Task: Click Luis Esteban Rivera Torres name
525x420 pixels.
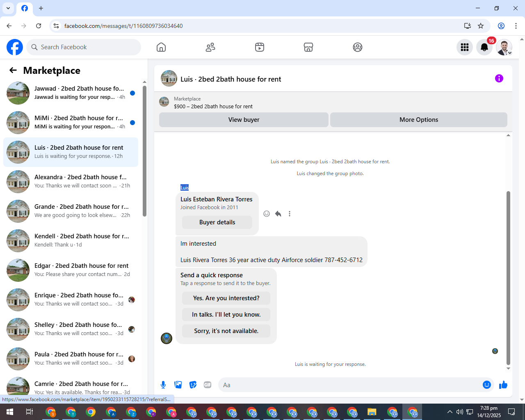Action: (217, 199)
